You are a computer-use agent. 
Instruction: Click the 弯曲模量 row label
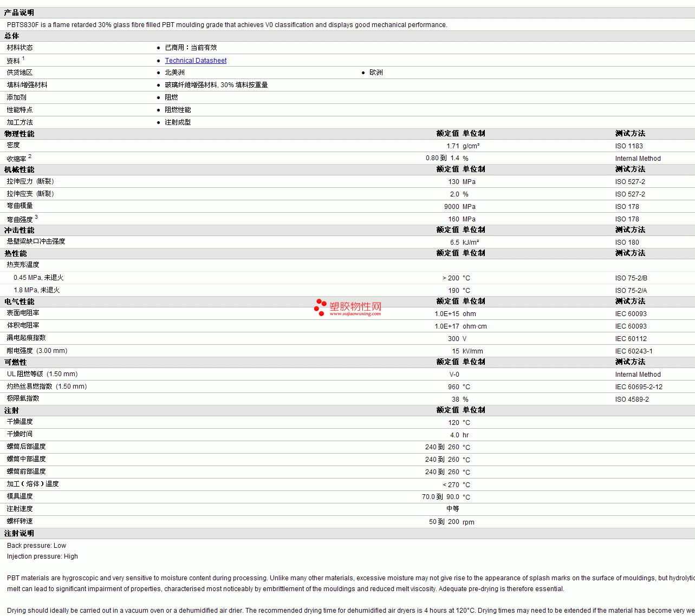20,206
